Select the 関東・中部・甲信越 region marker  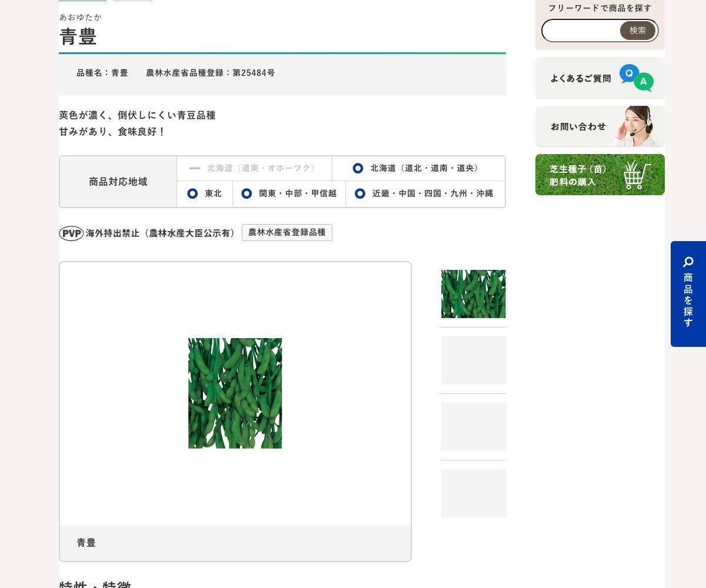247,193
